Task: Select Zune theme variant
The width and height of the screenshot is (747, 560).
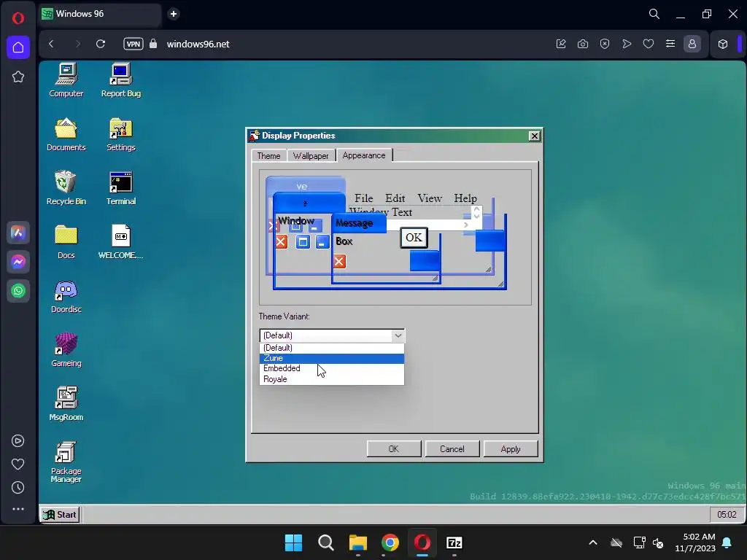Action: click(332, 358)
